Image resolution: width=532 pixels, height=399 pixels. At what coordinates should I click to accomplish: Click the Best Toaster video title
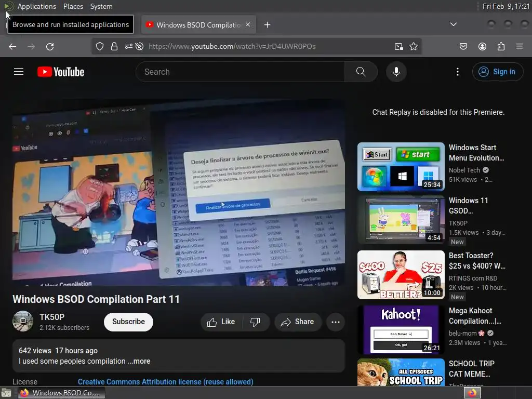point(477,261)
